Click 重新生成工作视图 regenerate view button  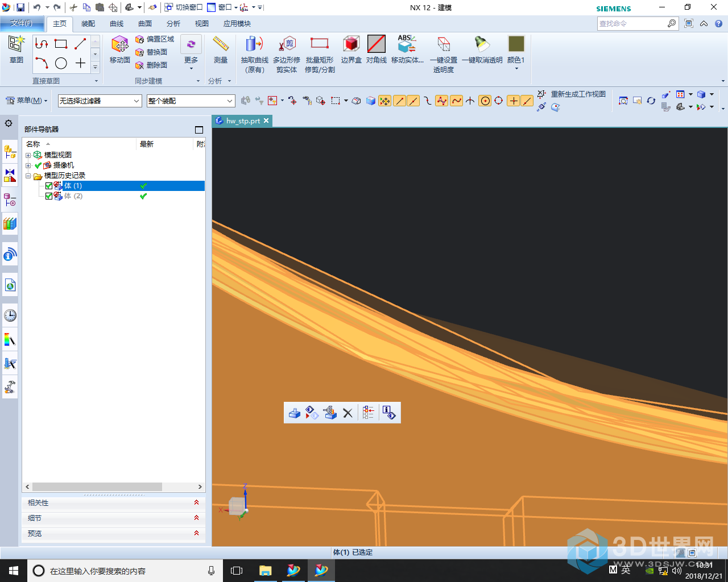[x=572, y=94]
